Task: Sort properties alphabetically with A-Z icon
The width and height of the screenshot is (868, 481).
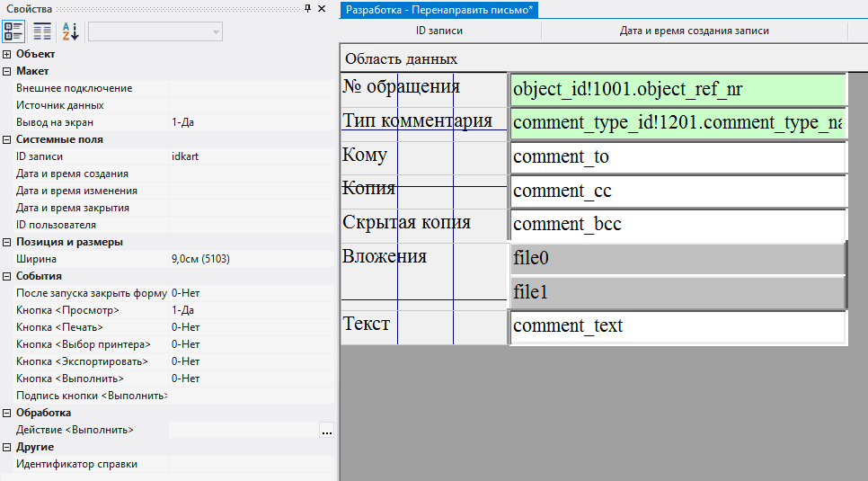Action: pyautogui.click(x=70, y=31)
